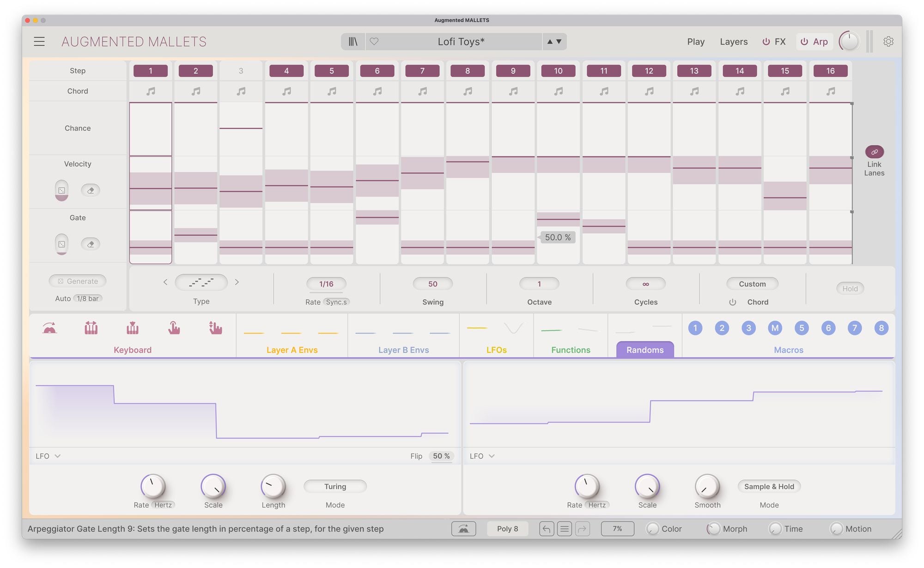Open the Custom chord dropdown
This screenshot has height=568, width=924.
click(752, 284)
